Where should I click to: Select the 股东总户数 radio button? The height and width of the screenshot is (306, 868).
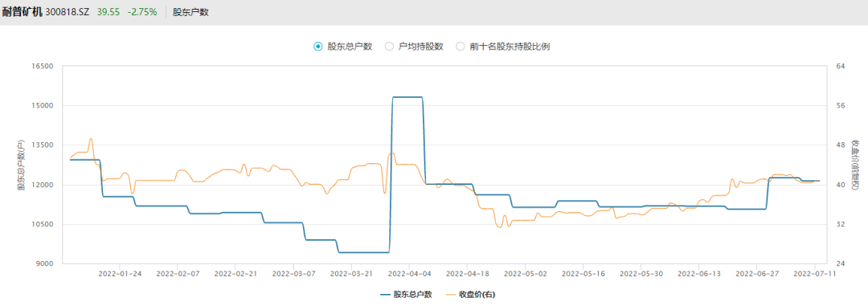tap(317, 47)
